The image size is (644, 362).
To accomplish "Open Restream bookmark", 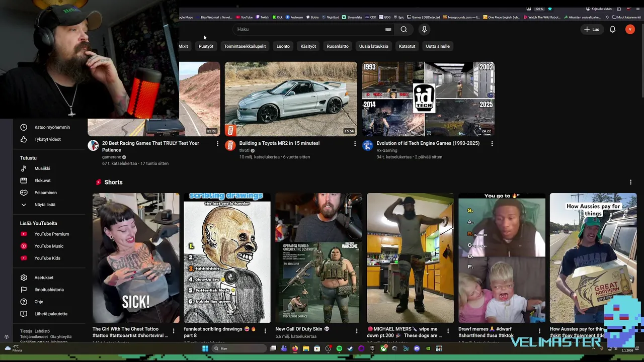I will (294, 17).
